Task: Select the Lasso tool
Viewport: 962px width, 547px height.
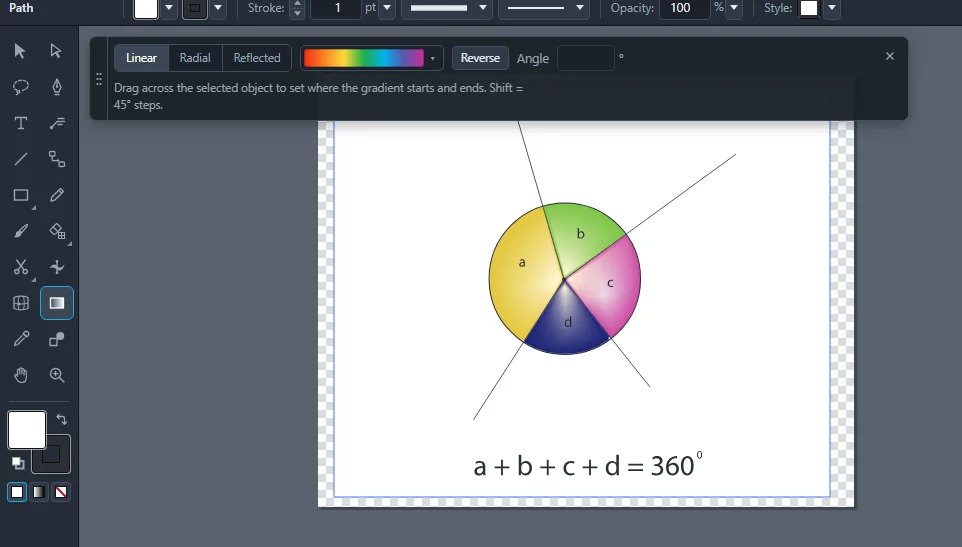Action: tap(21, 87)
